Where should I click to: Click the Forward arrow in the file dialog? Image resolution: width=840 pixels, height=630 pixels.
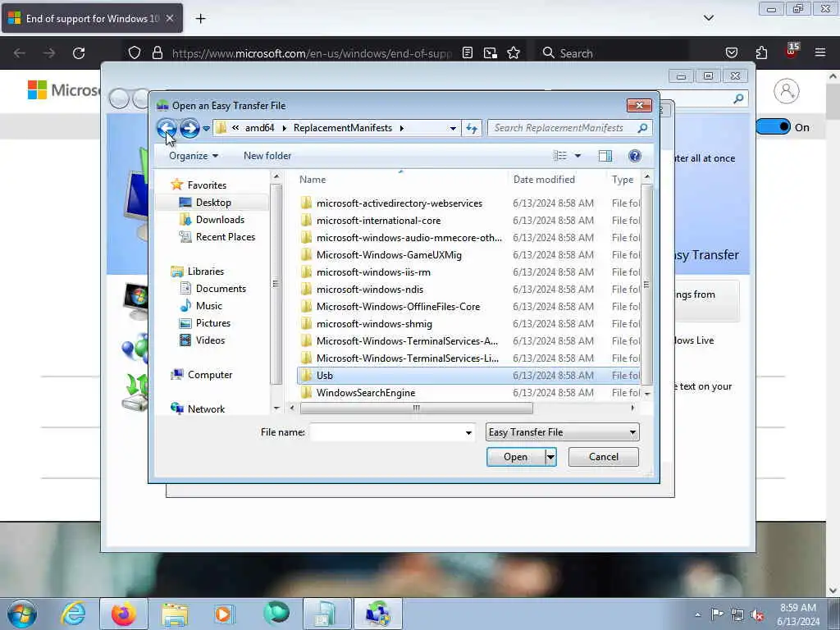pyautogui.click(x=189, y=128)
